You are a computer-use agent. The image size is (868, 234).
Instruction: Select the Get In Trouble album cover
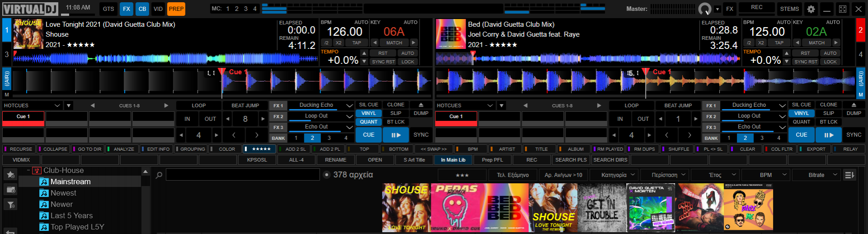[x=601, y=208]
